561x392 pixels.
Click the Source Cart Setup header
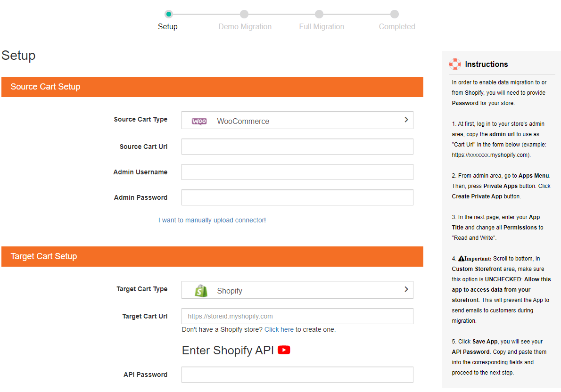click(x=212, y=87)
